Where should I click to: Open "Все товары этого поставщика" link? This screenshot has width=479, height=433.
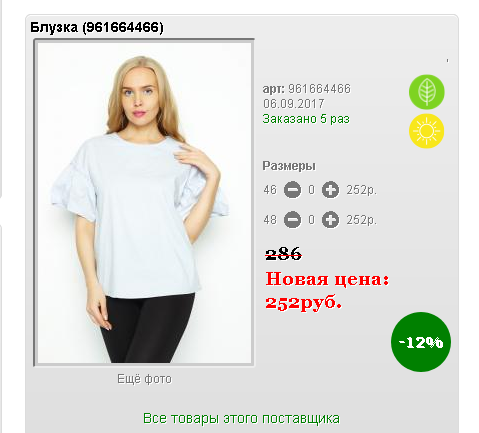point(241,418)
